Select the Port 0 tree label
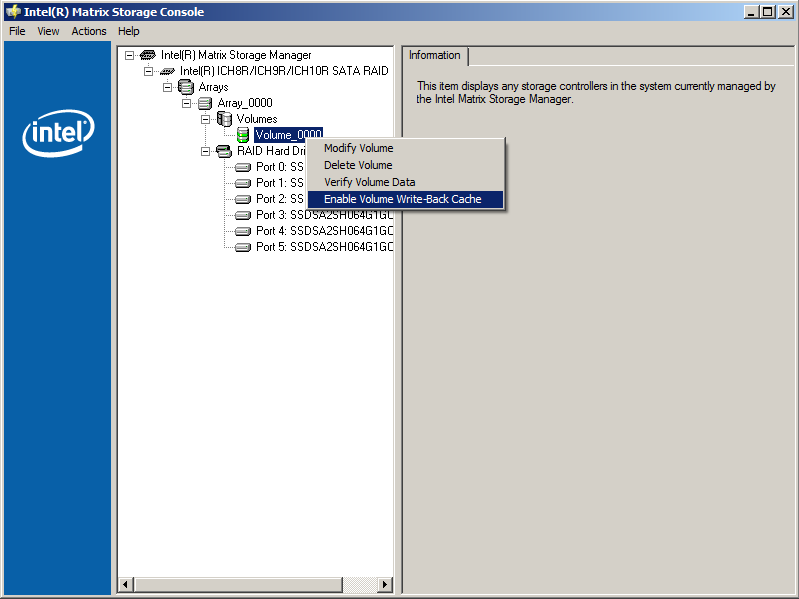The height and width of the screenshot is (599, 799). [x=280, y=167]
